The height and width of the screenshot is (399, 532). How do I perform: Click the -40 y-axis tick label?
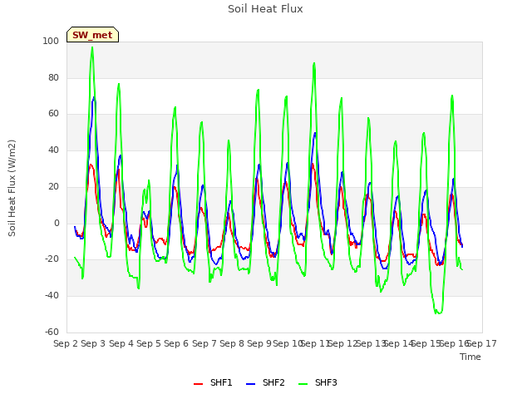pyautogui.click(x=52, y=296)
